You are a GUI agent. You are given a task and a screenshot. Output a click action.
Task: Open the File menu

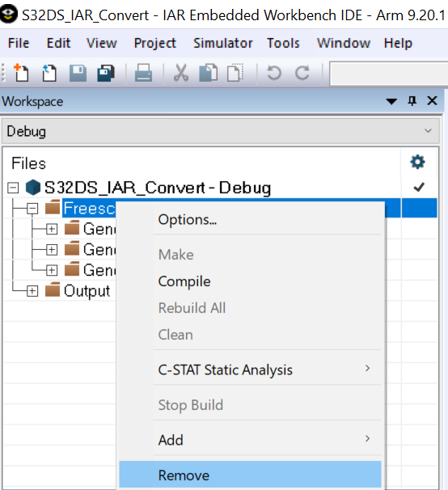pos(19,43)
